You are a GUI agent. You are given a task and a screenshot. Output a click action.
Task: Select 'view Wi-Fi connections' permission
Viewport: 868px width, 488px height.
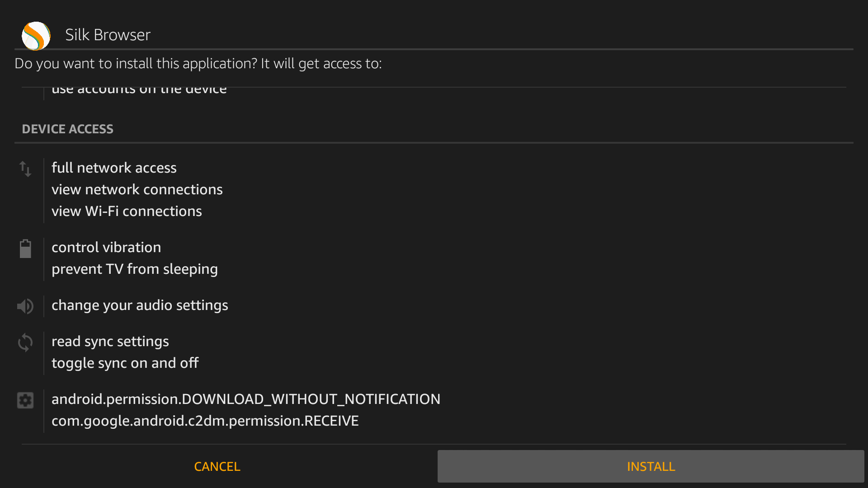point(127,211)
